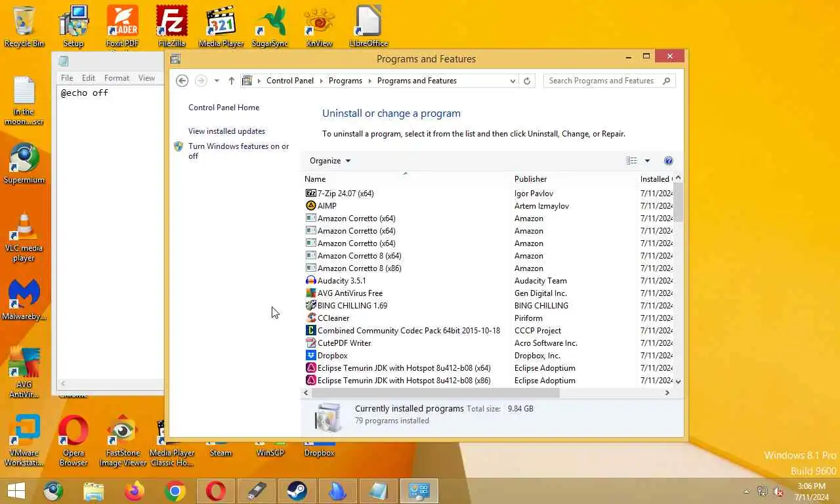Show hidden system tray icons
Image resolution: width=840 pixels, height=504 pixels.
pyautogui.click(x=746, y=492)
